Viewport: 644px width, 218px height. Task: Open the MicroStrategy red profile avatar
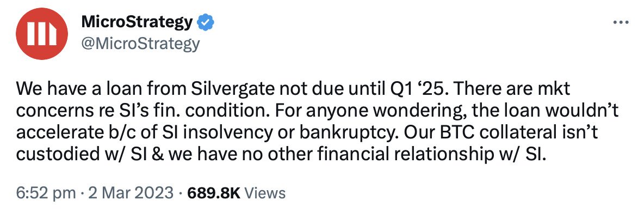pos(41,34)
